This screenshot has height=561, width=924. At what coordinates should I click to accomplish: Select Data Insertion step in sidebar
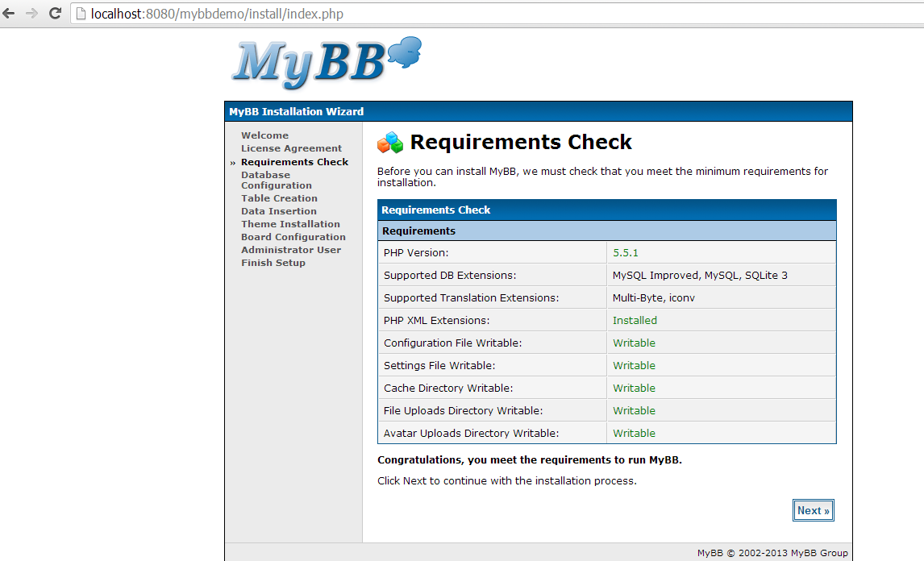pos(279,211)
